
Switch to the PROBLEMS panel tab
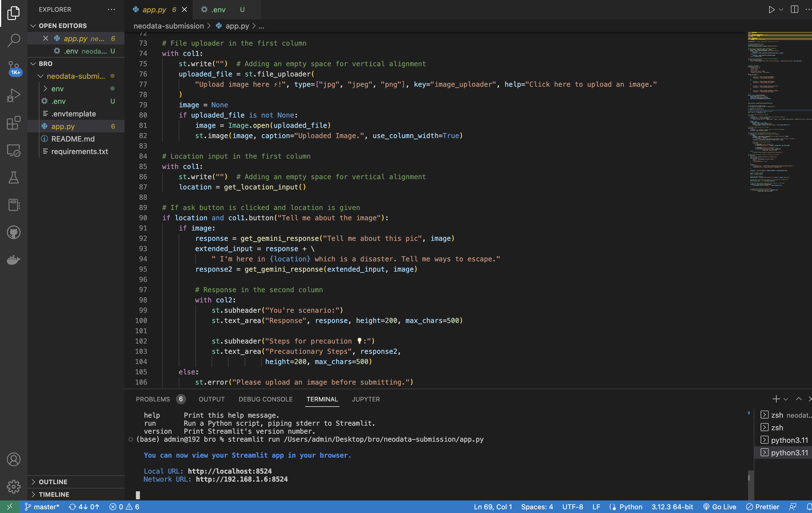153,399
